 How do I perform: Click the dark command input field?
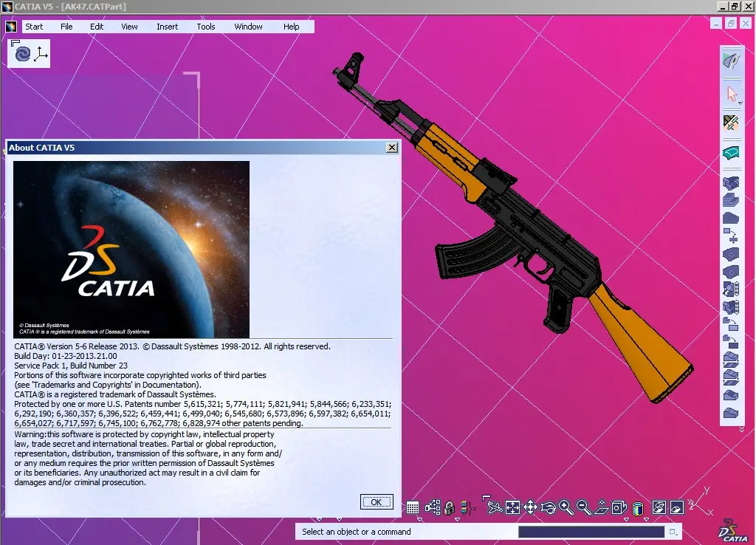pos(591,532)
